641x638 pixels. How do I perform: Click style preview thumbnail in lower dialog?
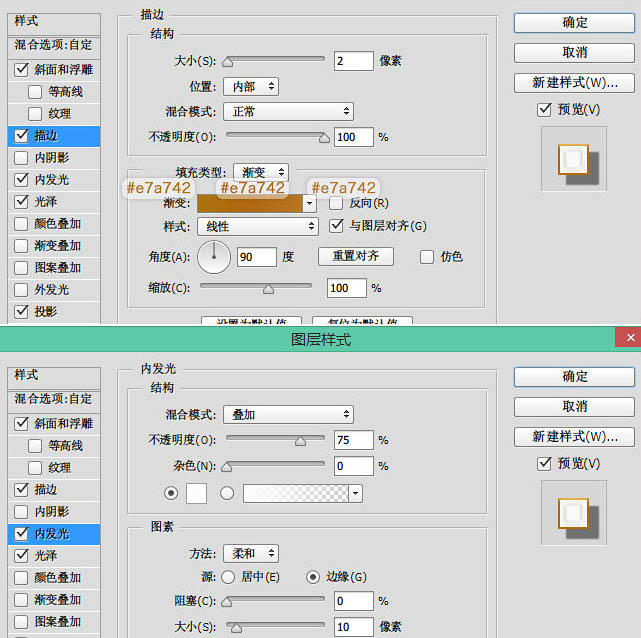tap(574, 513)
